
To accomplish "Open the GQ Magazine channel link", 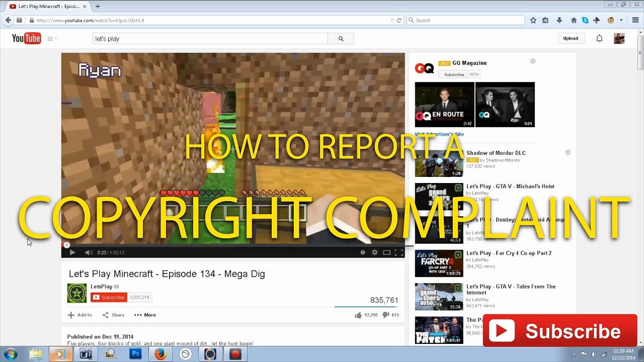I will click(x=469, y=63).
